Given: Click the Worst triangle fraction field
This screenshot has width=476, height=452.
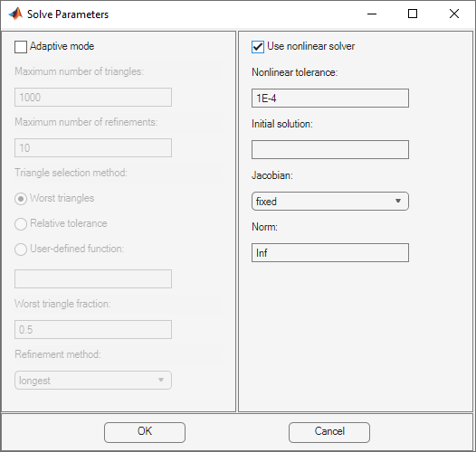Looking at the screenshot, I should coord(93,329).
